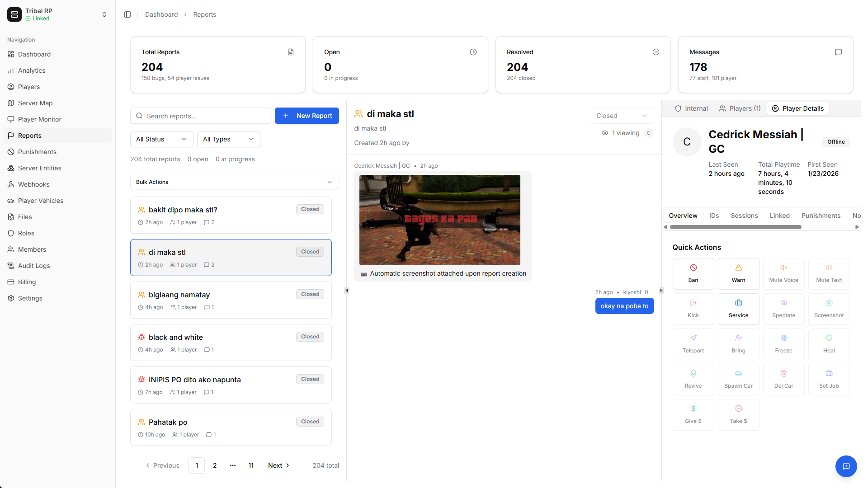
Task: Select the Spectate quick action
Action: 783,309
